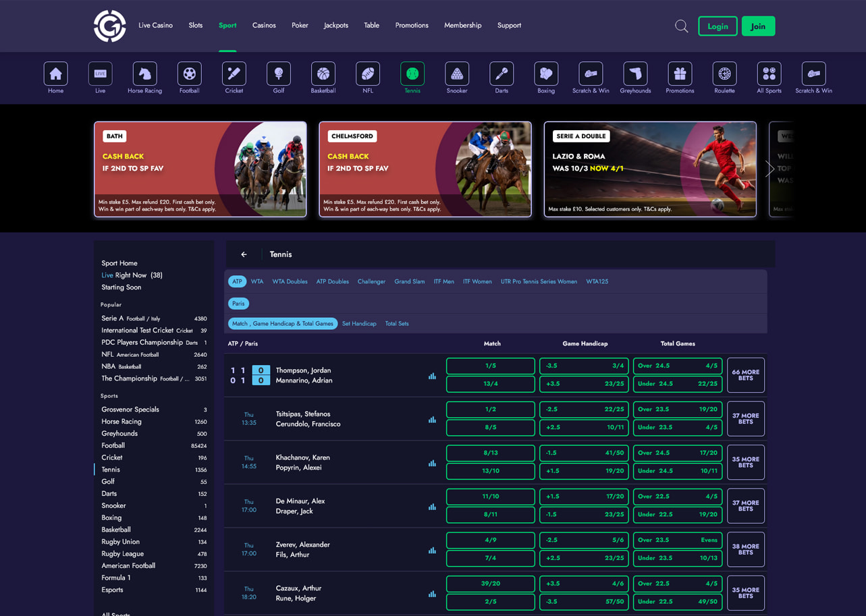Open the Boxing icon

tap(546, 74)
